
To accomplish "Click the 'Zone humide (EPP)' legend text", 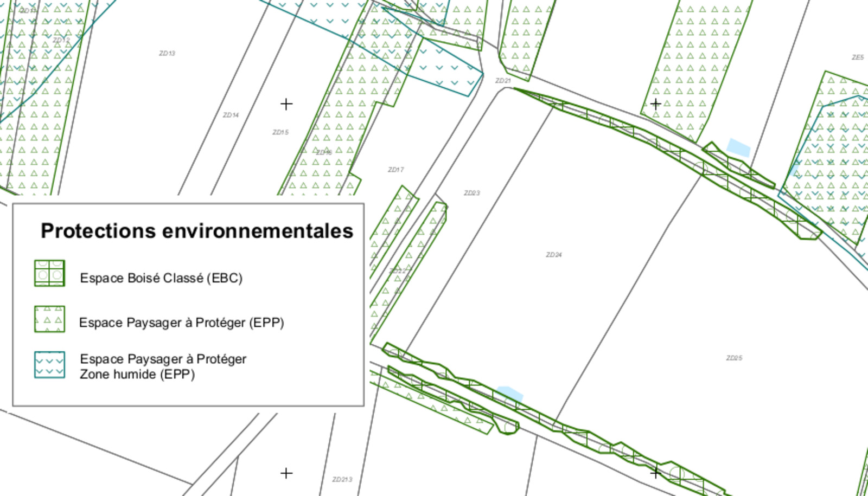I will tap(137, 374).
